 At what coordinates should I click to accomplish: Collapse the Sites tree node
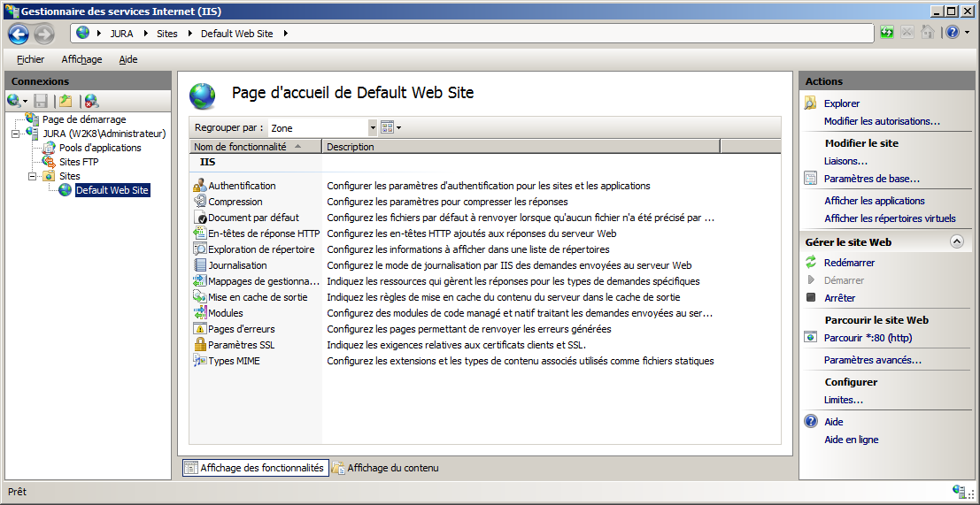[33, 176]
